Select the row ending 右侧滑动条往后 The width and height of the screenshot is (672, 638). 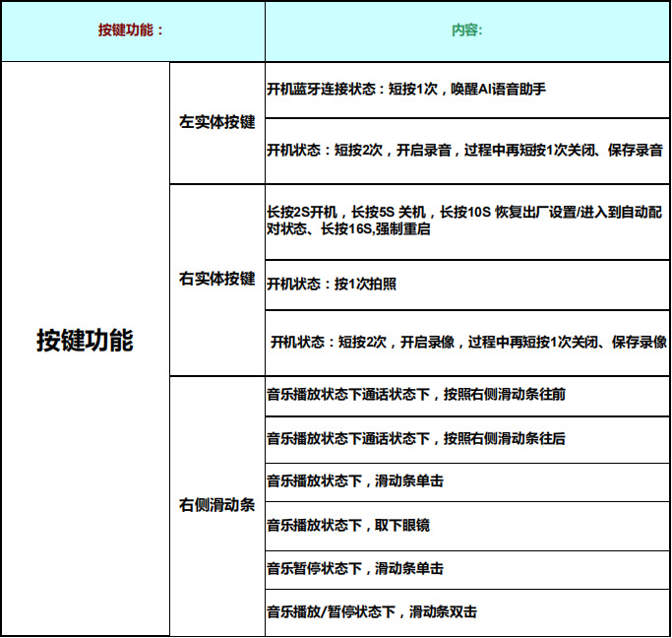(467, 440)
